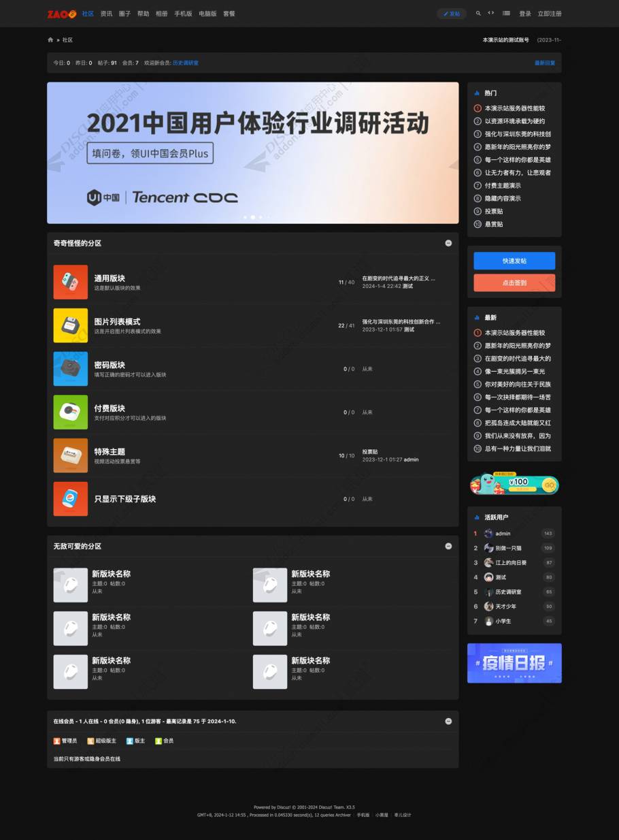This screenshot has width=619, height=840.
Task: Click the blue 快速发帖 button
Action: coord(514,261)
